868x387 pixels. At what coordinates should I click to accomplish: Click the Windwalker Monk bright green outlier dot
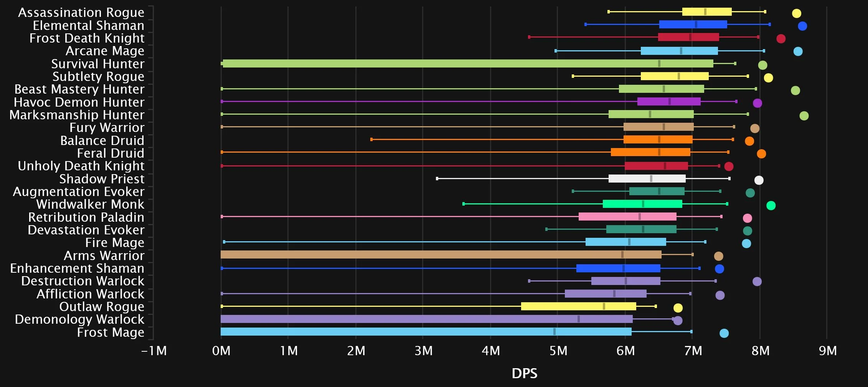coord(771,206)
